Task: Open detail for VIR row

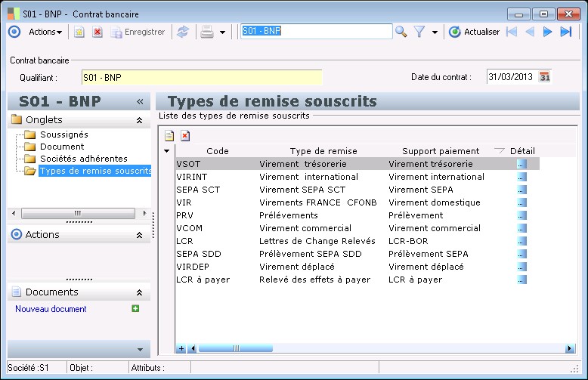Action: [521, 202]
